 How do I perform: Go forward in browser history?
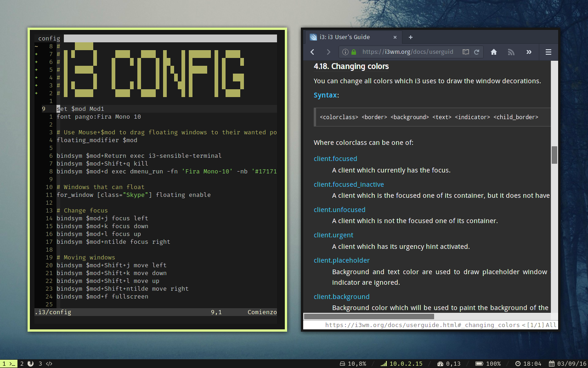tap(328, 52)
